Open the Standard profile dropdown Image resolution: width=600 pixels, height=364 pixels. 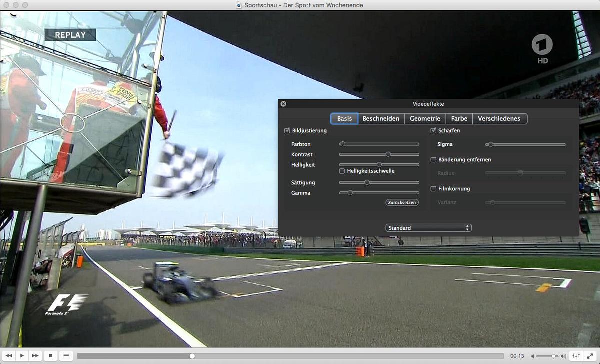pyautogui.click(x=428, y=228)
